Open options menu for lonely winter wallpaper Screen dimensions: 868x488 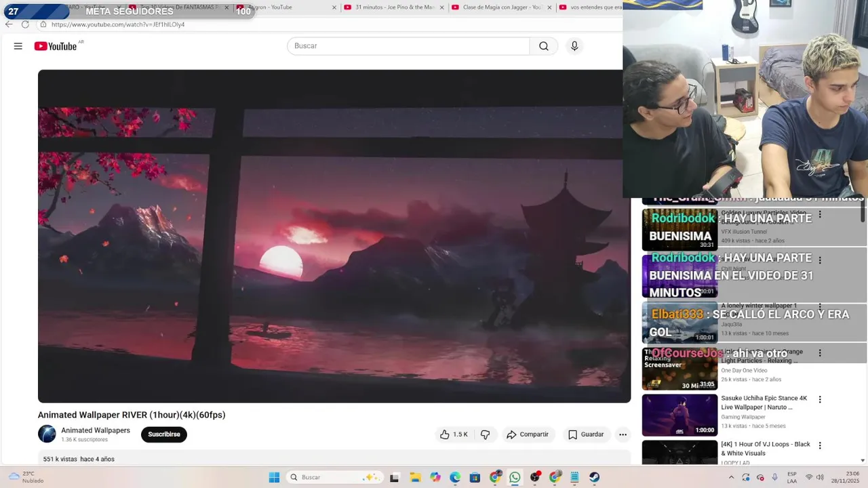[820, 307]
